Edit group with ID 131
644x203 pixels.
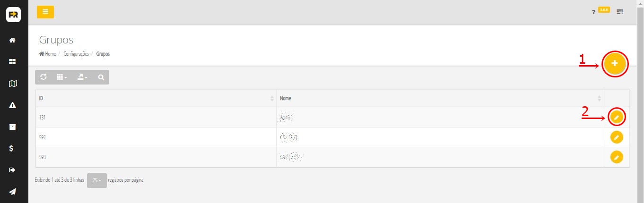(616, 117)
